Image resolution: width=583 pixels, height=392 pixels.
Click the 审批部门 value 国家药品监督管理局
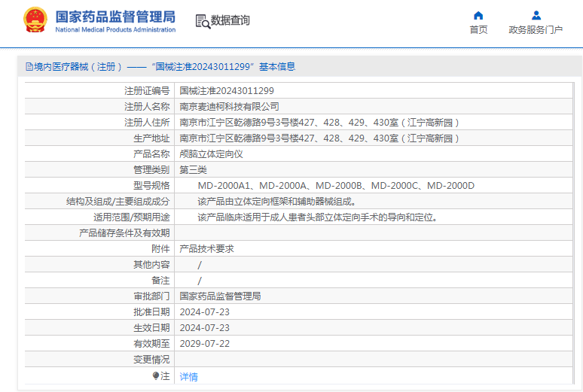point(220,296)
